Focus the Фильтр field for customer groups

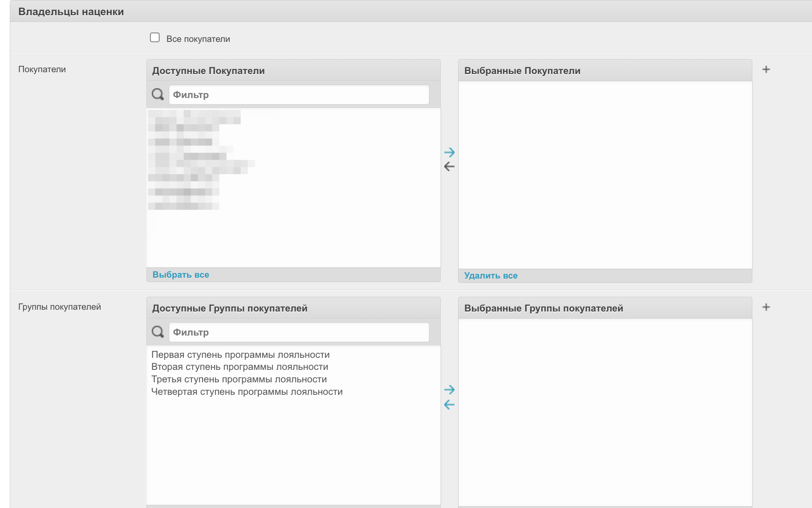coord(299,332)
